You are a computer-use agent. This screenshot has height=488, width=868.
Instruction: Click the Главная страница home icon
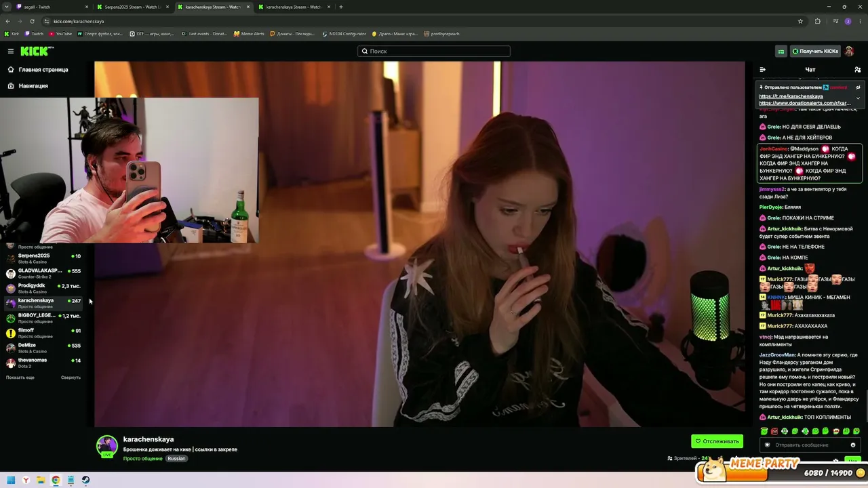[x=11, y=69]
